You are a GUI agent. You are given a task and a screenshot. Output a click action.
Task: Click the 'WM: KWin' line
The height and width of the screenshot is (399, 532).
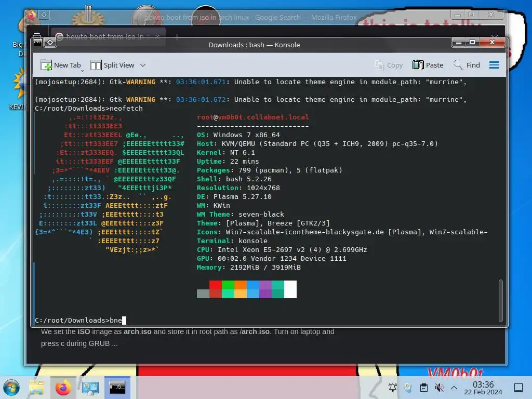(214, 206)
